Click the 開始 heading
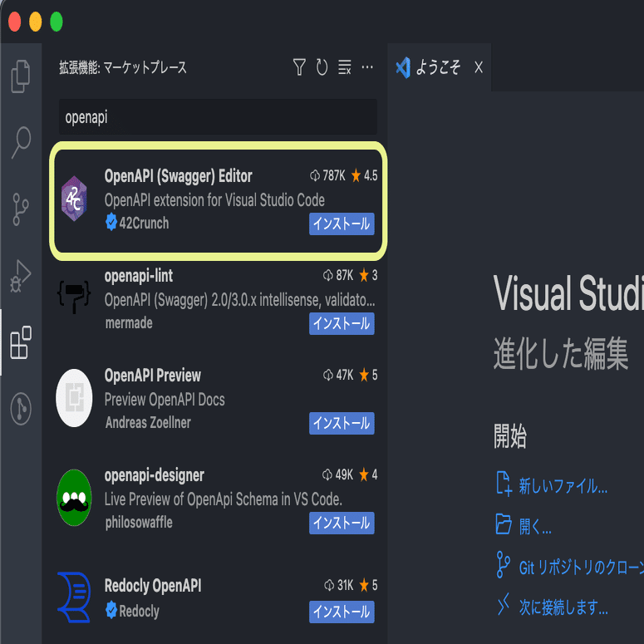644x644 pixels. pos(510,436)
